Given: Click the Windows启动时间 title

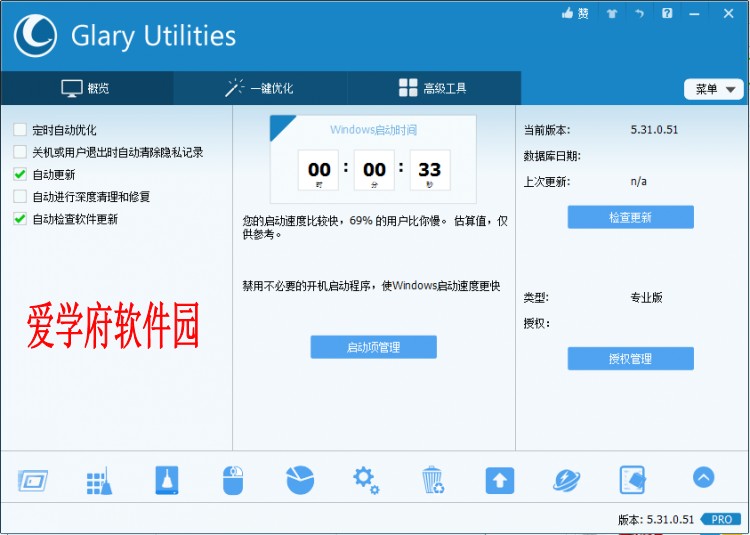Looking at the screenshot, I should point(373,130).
